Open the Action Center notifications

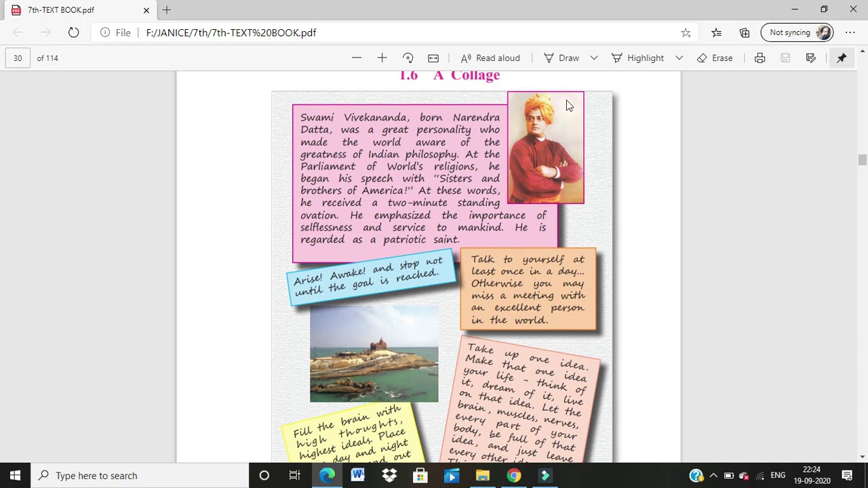tap(847, 476)
